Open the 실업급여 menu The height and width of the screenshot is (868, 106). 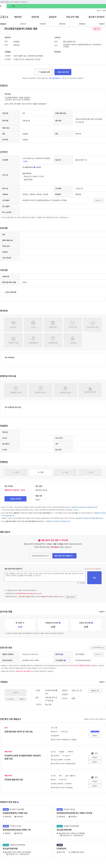coord(52,17)
